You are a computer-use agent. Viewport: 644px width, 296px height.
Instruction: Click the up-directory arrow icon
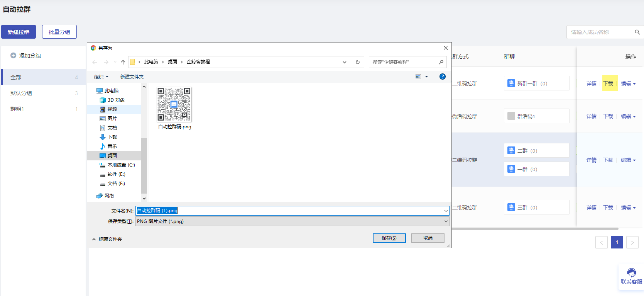click(x=123, y=62)
